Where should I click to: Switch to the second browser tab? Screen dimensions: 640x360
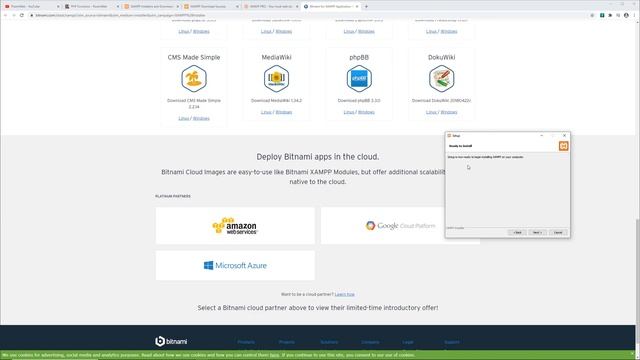tap(92, 7)
